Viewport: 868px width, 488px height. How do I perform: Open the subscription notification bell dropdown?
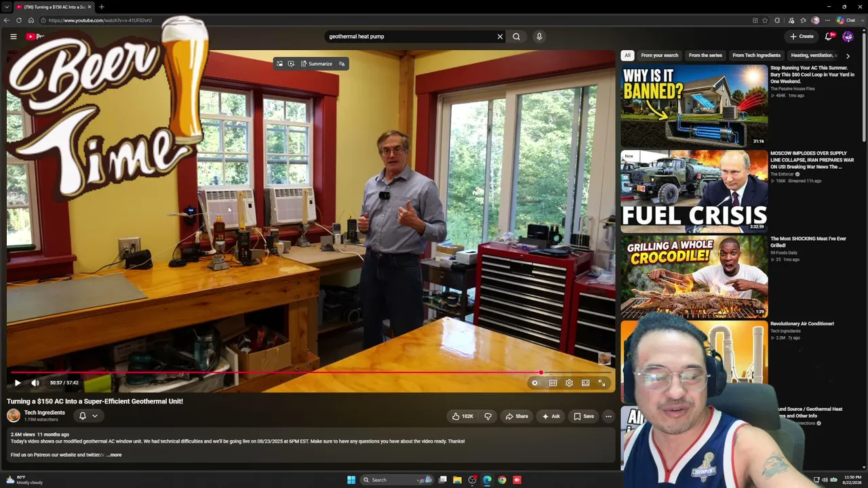(x=88, y=416)
